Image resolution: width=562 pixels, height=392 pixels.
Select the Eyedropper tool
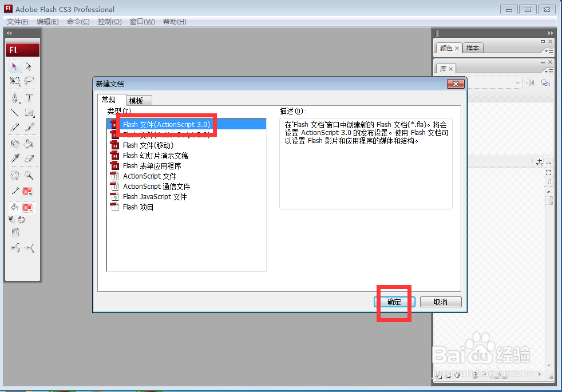pos(15,158)
